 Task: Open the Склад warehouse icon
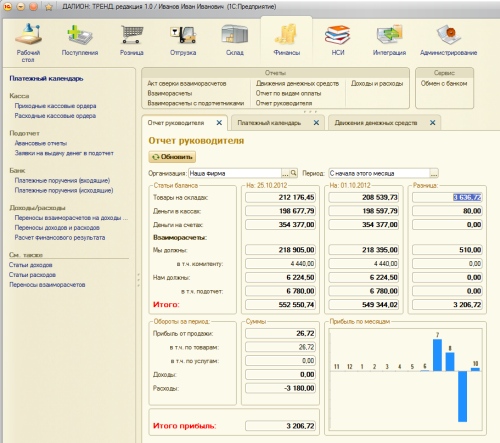pyautogui.click(x=235, y=35)
